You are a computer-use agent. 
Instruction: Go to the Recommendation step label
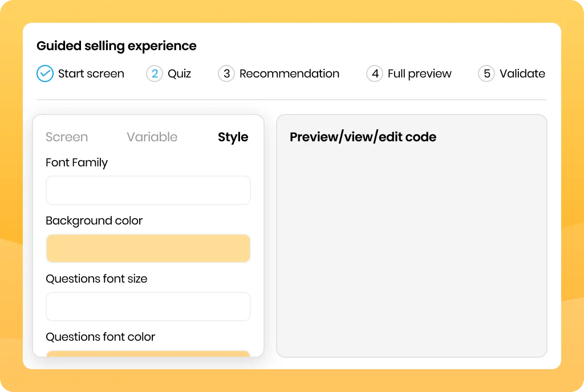(x=289, y=73)
